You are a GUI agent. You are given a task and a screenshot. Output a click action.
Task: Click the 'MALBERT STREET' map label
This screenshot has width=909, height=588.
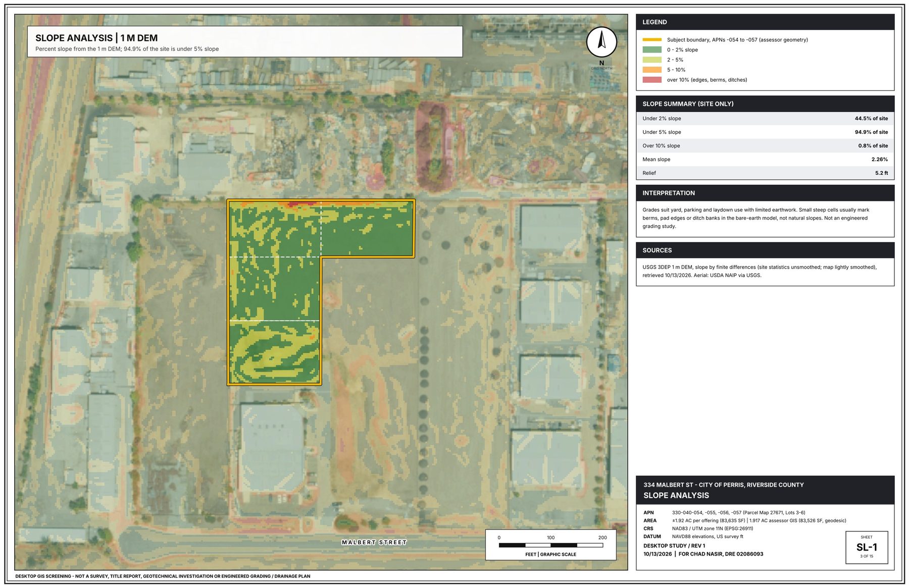click(x=374, y=543)
